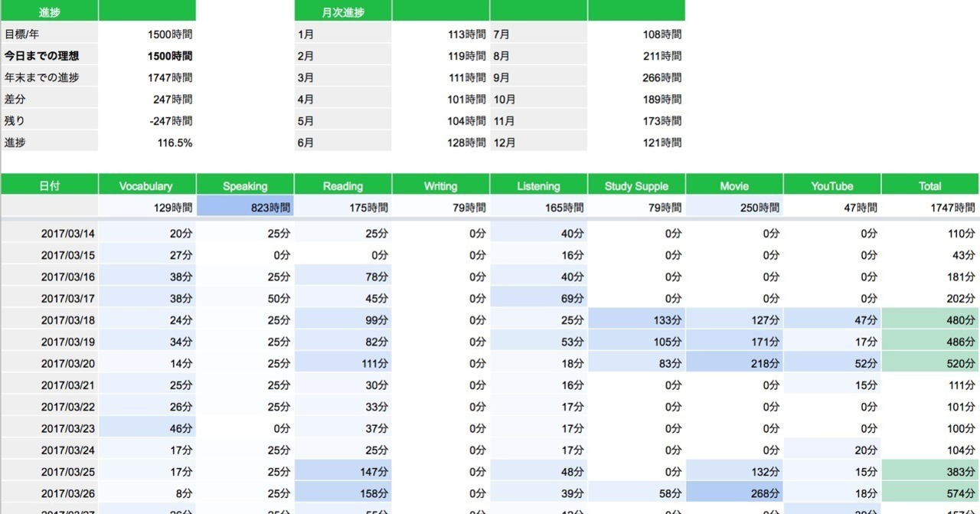980x514 pixels.
Task: Click the Listening column header
Action: pyautogui.click(x=539, y=185)
